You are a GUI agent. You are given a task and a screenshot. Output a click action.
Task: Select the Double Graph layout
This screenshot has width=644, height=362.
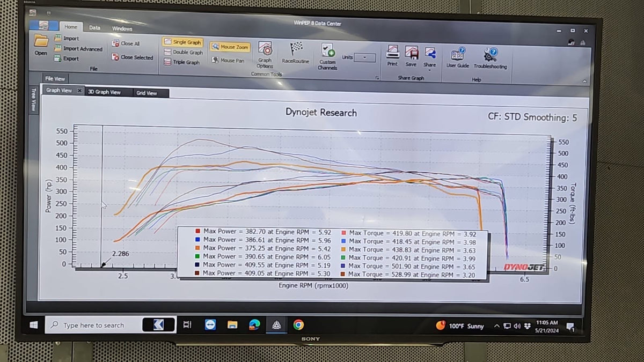coord(184,52)
